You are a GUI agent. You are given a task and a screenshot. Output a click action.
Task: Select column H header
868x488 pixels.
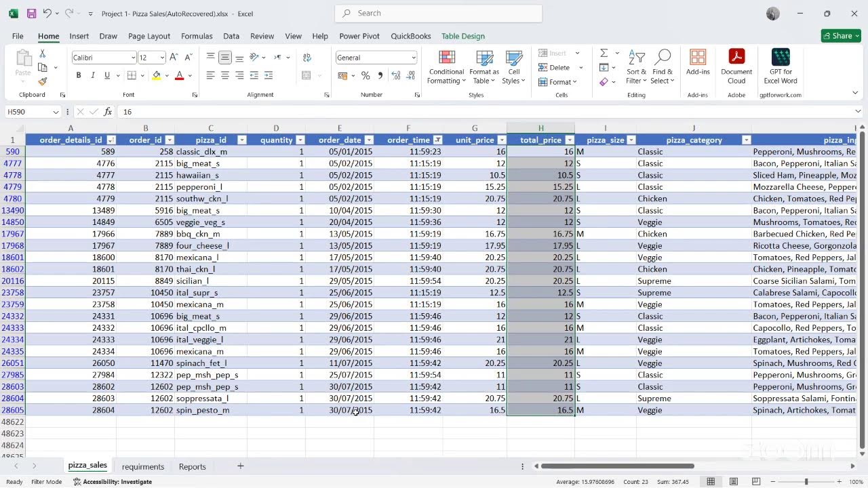click(x=540, y=128)
